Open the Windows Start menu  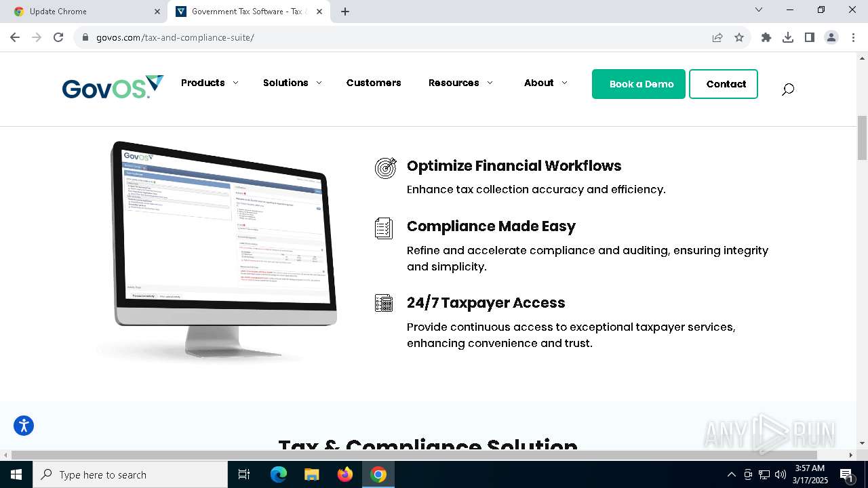(x=16, y=474)
